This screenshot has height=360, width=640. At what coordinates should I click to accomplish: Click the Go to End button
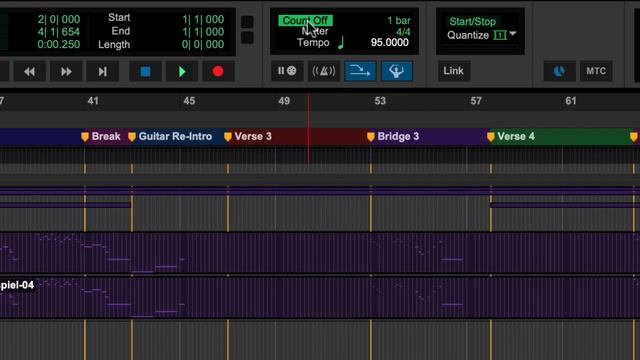102,71
